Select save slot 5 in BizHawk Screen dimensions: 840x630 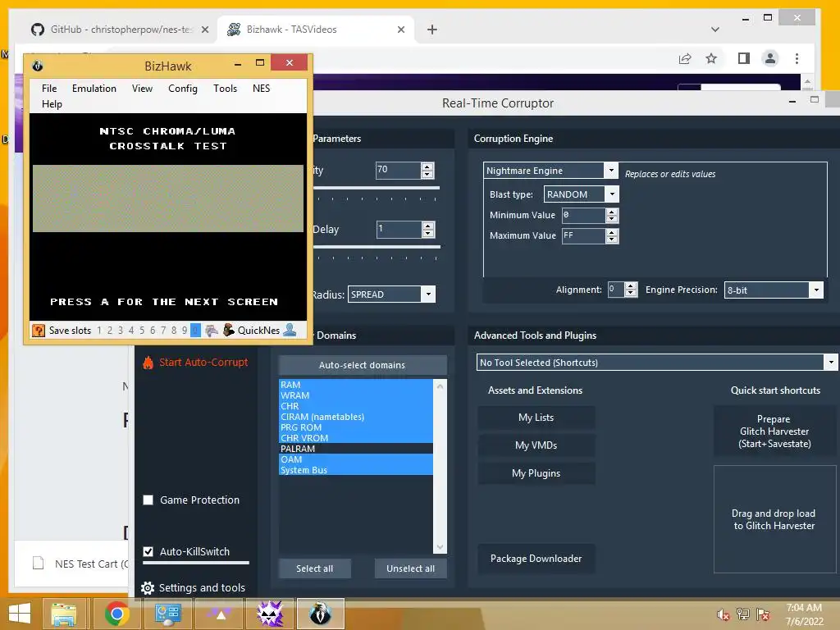142,330
